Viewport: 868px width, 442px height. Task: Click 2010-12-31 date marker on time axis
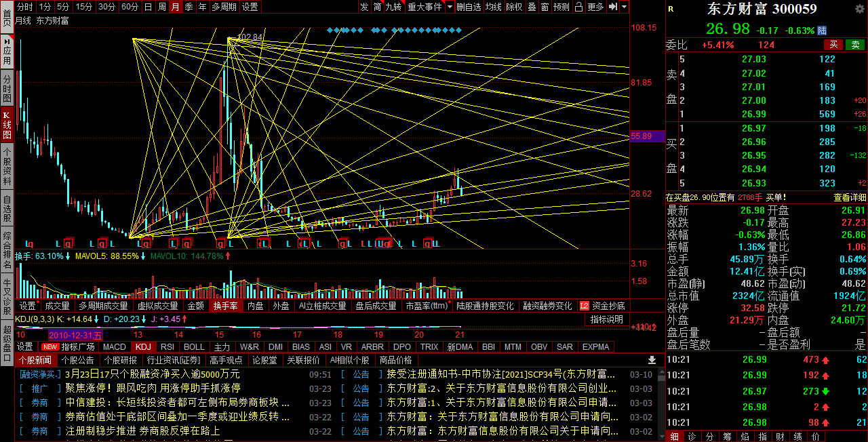click(x=75, y=334)
